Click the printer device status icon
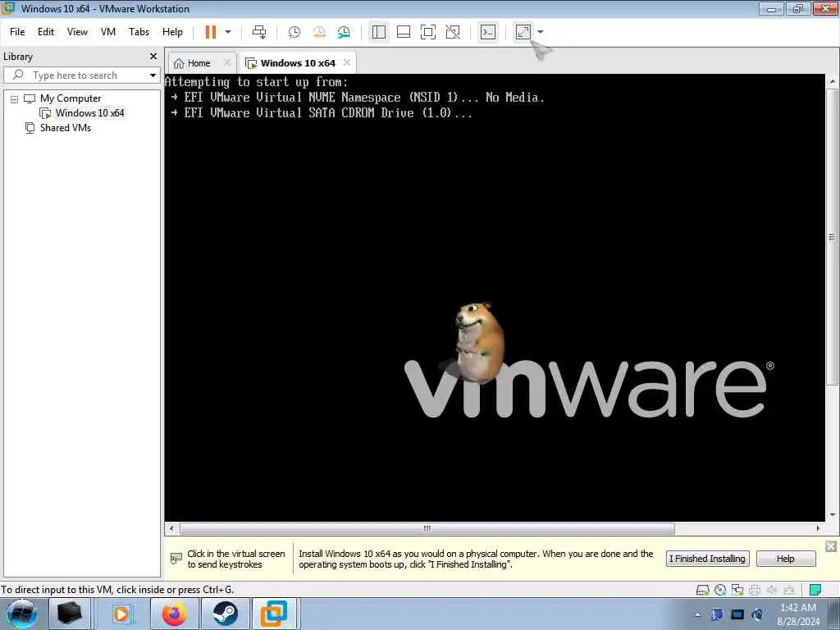This screenshot has height=630, width=840. (x=755, y=591)
